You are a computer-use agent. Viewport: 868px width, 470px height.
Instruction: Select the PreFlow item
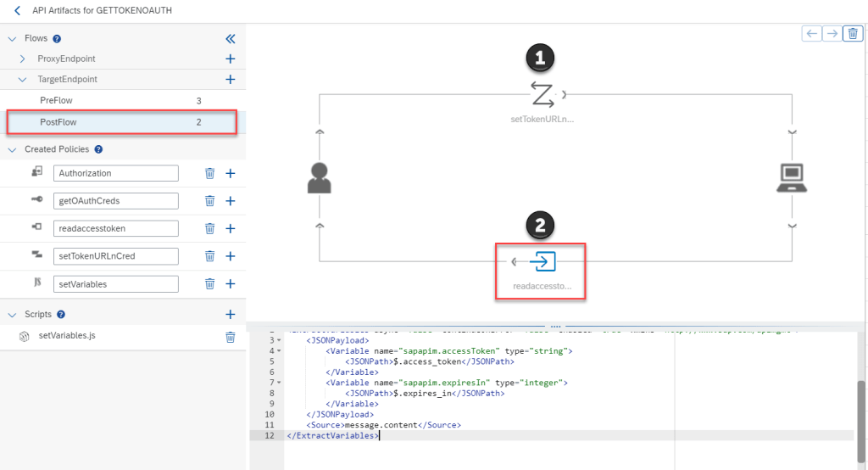[x=56, y=100]
